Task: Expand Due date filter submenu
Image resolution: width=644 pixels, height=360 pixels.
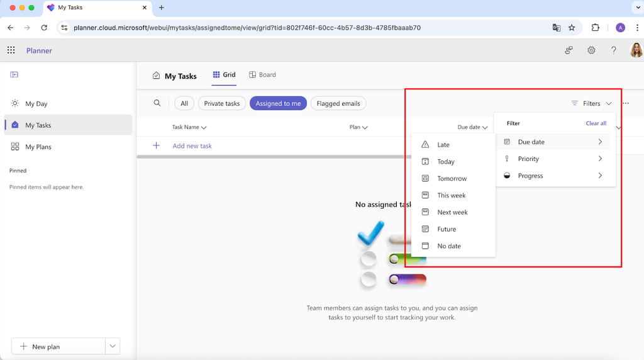Action: click(x=553, y=142)
